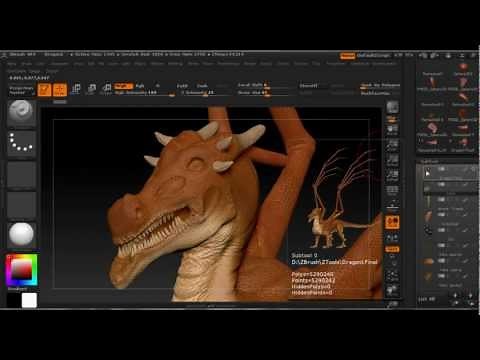This screenshot has height=360, width=480.
Task: Toggle the M material-only mode
Action: point(158,86)
